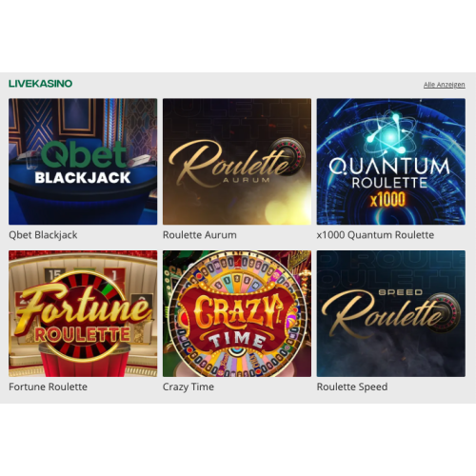Open the Speed Roulette game thumbnail
Viewport: 476px width, 476px height.
(x=391, y=313)
